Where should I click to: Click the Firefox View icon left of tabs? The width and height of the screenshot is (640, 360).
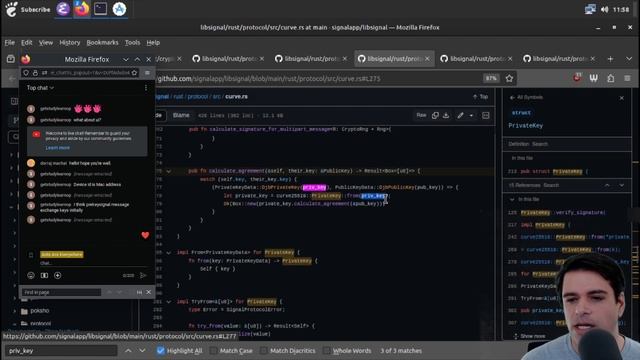pyautogui.click(x=11, y=59)
